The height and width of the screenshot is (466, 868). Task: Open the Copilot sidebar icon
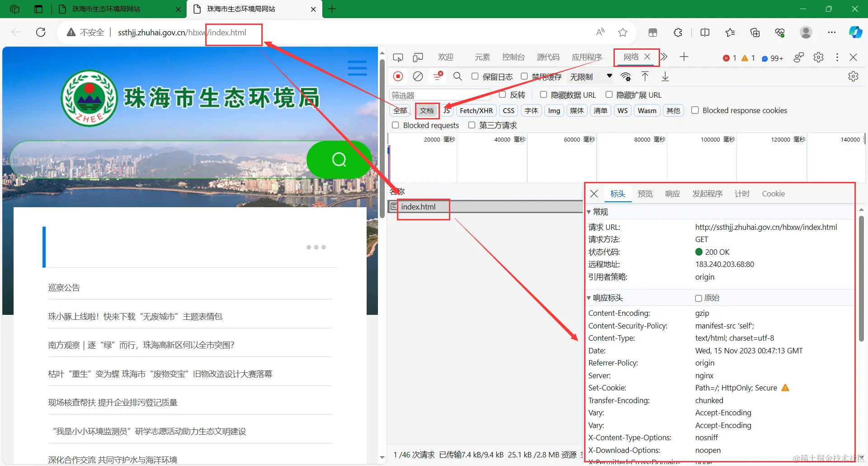pos(855,32)
